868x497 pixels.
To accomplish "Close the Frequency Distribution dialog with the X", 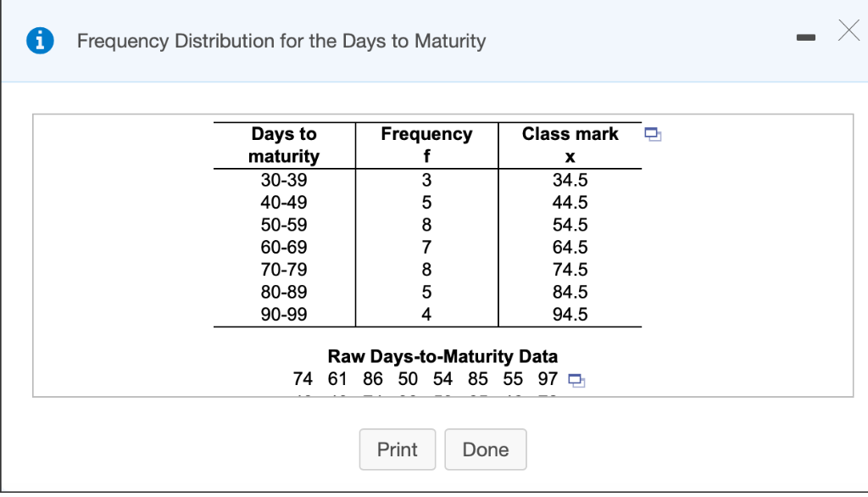I will point(849,30).
